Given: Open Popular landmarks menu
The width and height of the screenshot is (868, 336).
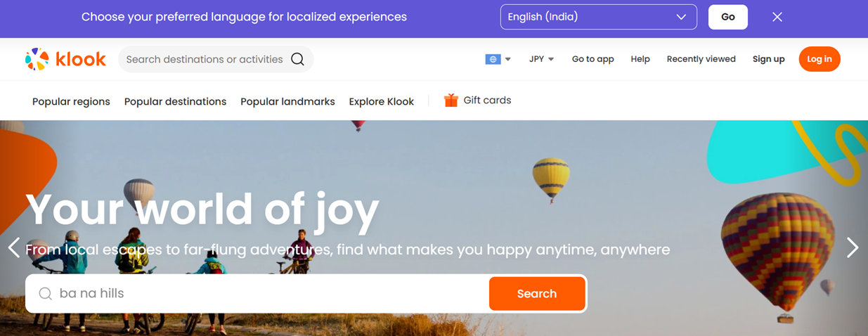Looking at the screenshot, I should coord(287,101).
